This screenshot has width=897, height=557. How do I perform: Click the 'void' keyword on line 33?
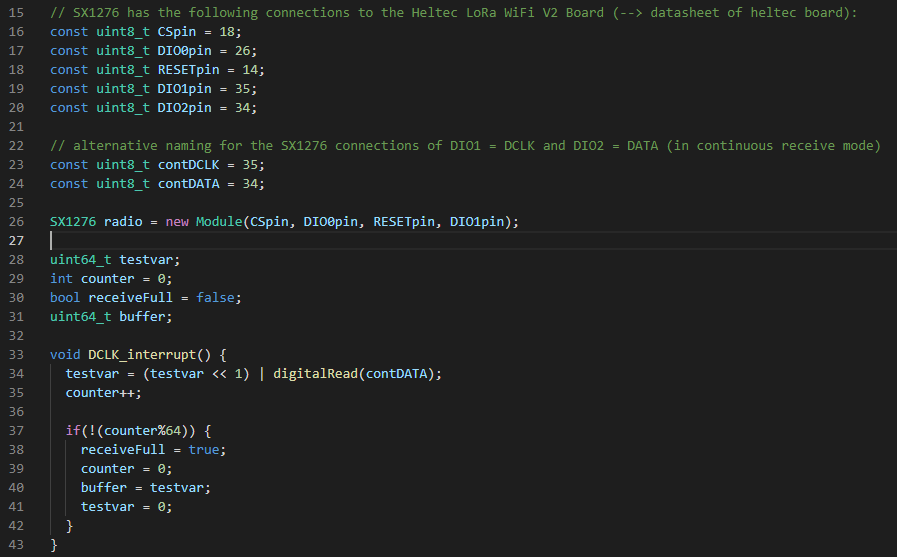click(65, 355)
